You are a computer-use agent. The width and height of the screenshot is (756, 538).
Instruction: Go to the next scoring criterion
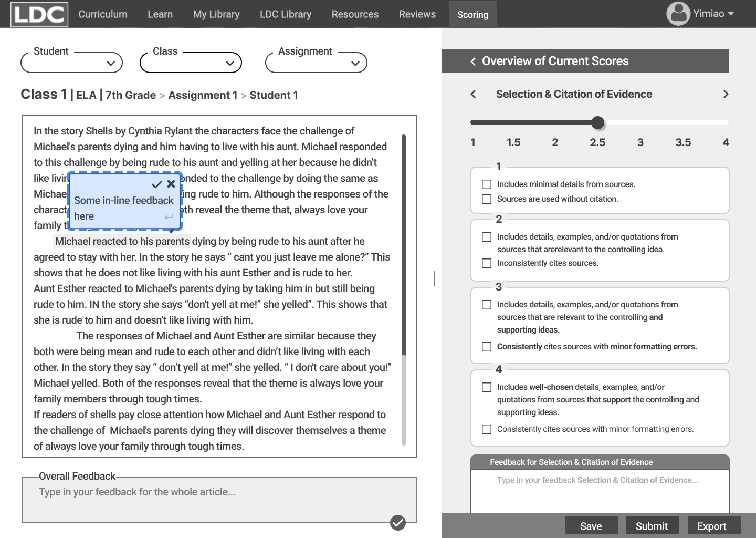(726, 94)
